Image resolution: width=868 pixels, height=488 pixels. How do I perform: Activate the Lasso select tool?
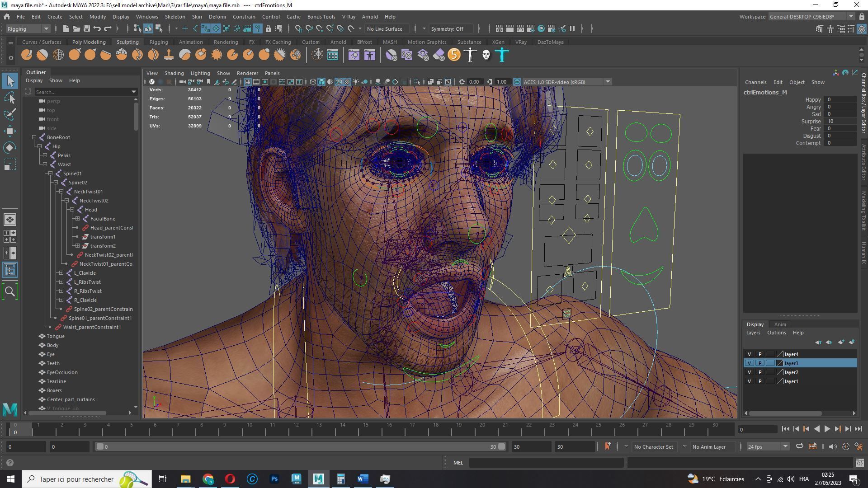coord(10,98)
